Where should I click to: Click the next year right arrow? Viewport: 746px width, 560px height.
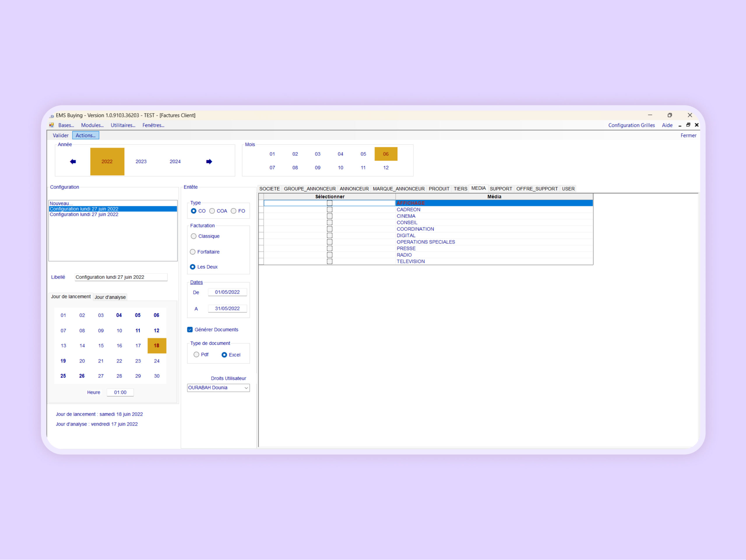[x=209, y=161]
